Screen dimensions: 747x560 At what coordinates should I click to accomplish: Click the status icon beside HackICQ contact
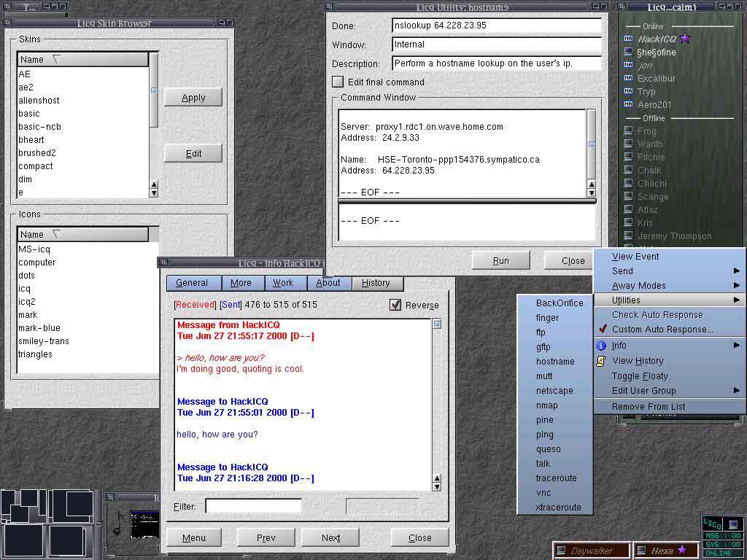coord(629,39)
